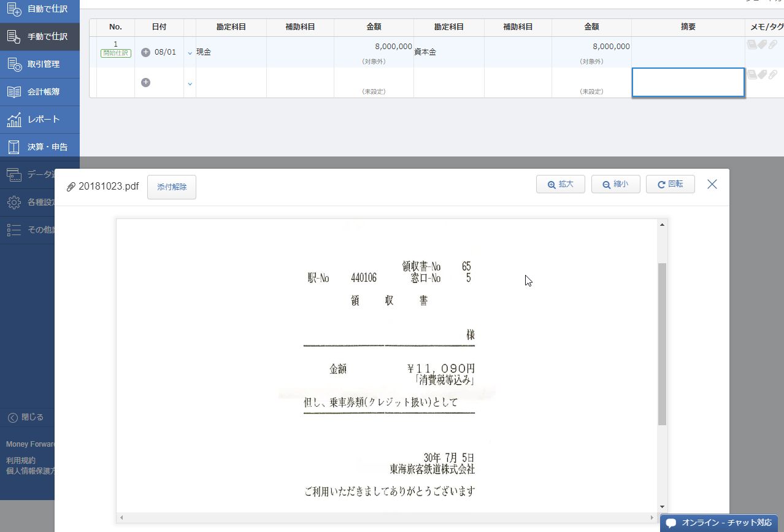The width and height of the screenshot is (784, 532).
Task: Click the debit amount 8,000,000 cell
Action: click(x=374, y=52)
